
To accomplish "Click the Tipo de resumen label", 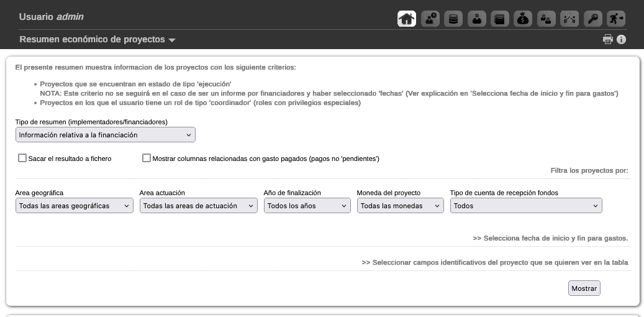I will point(91,122).
